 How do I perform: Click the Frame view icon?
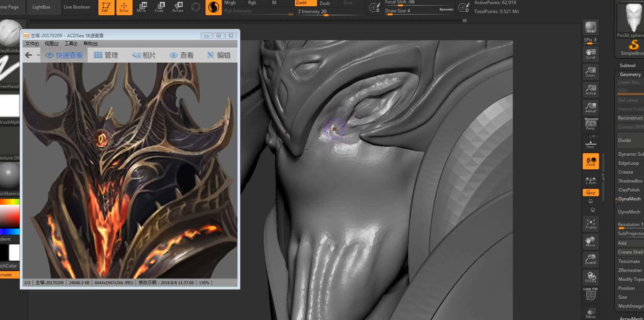point(590,224)
